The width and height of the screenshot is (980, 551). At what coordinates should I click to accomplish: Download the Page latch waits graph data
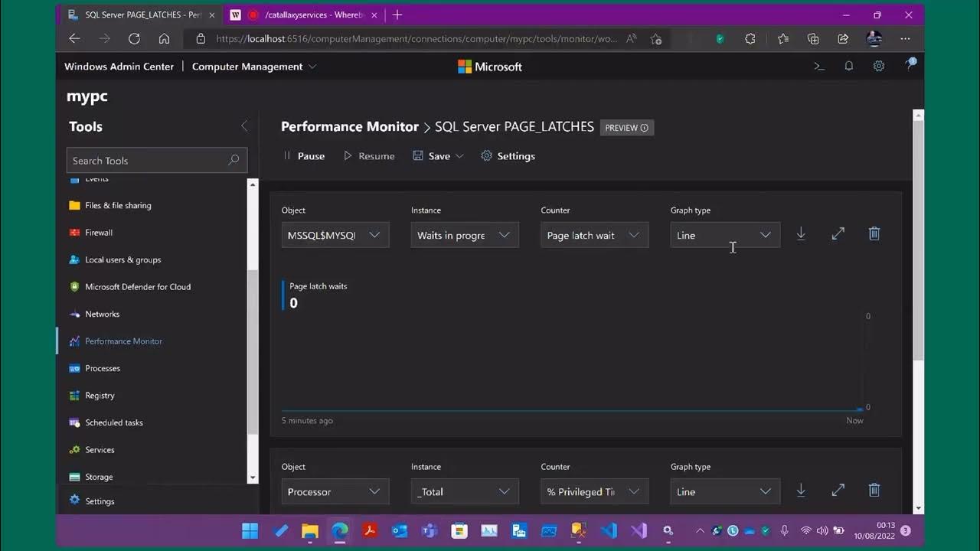click(801, 234)
